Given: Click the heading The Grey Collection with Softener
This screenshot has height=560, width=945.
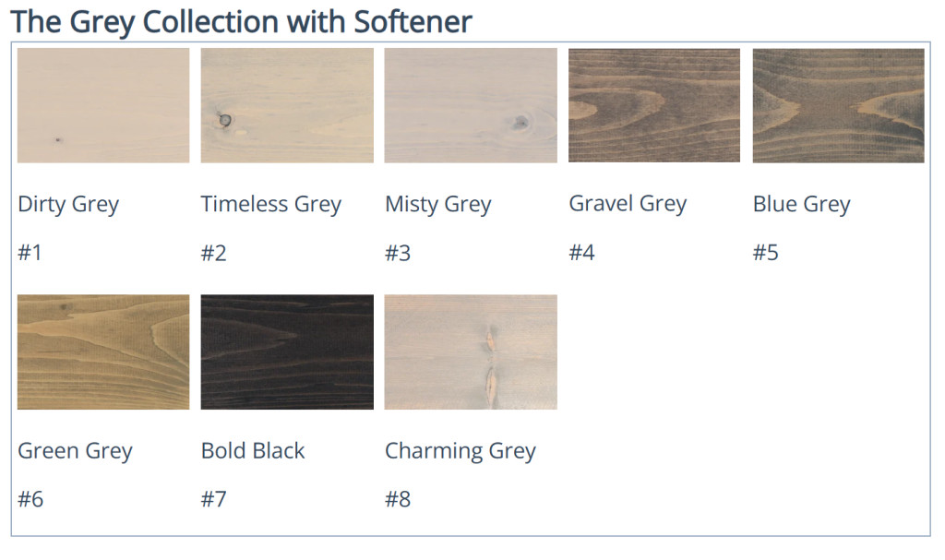Looking at the screenshot, I should 242,21.
